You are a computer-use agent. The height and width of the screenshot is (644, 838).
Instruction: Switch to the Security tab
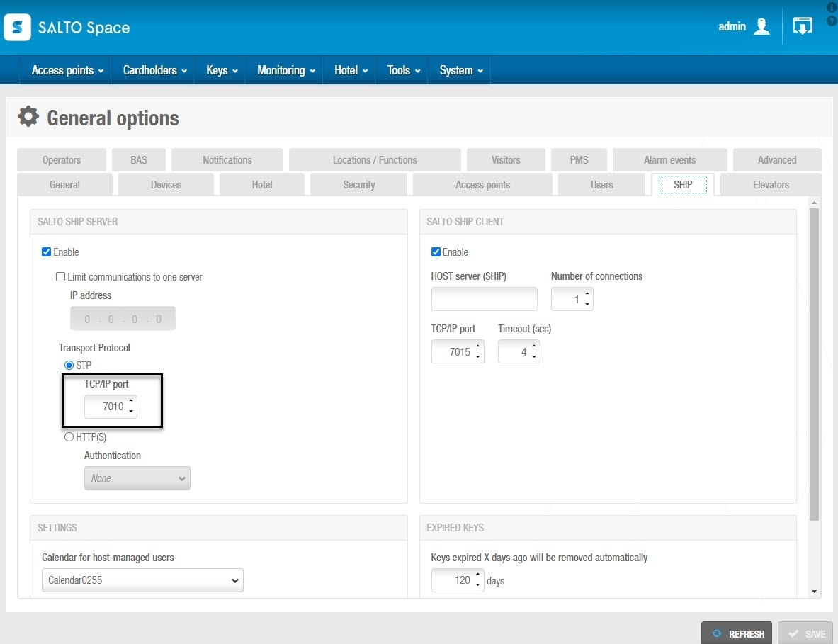358,184
